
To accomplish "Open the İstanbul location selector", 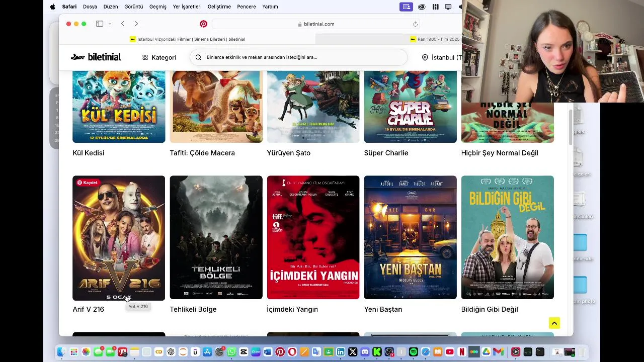I will tap(441, 57).
